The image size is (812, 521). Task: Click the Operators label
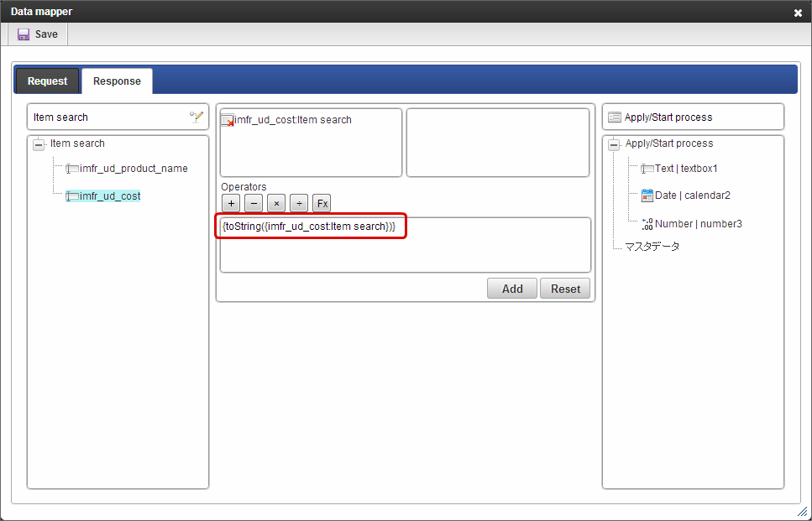coord(244,187)
